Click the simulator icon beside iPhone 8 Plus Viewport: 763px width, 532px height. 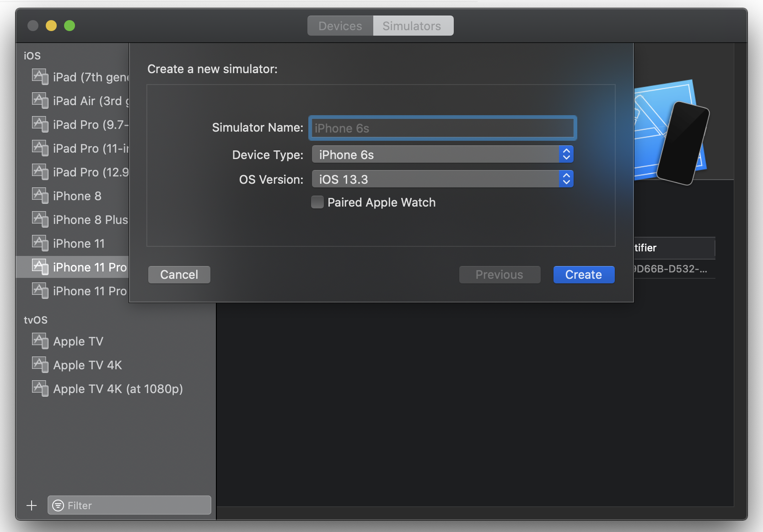pos(40,219)
